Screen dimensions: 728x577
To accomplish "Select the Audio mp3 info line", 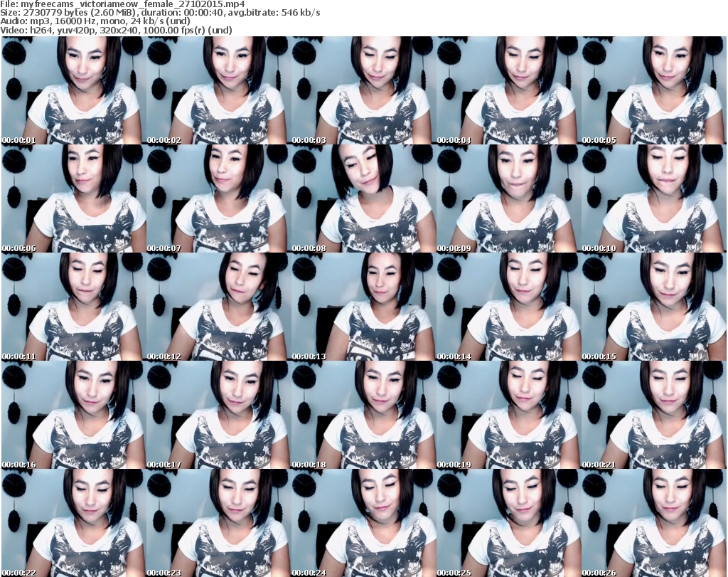I will coord(95,21).
